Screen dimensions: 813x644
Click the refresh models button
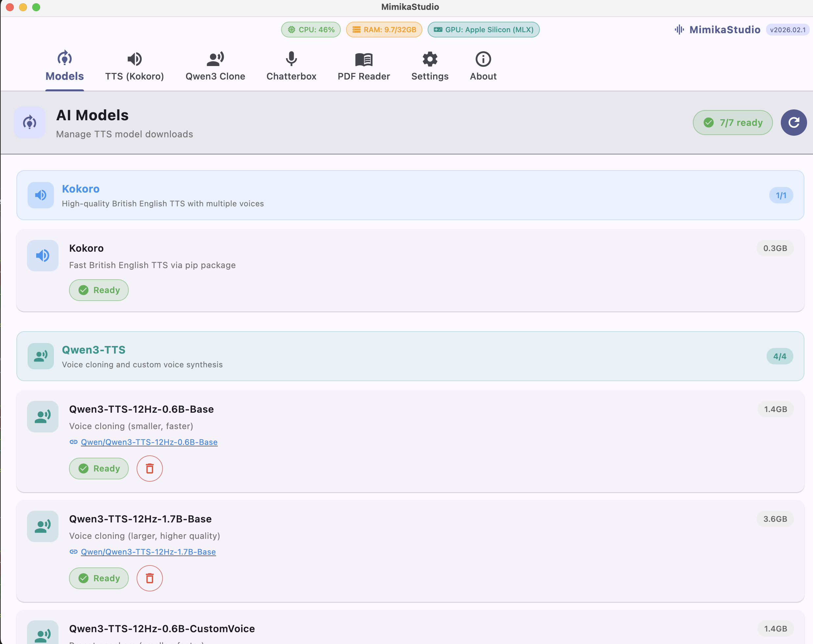coord(793,123)
